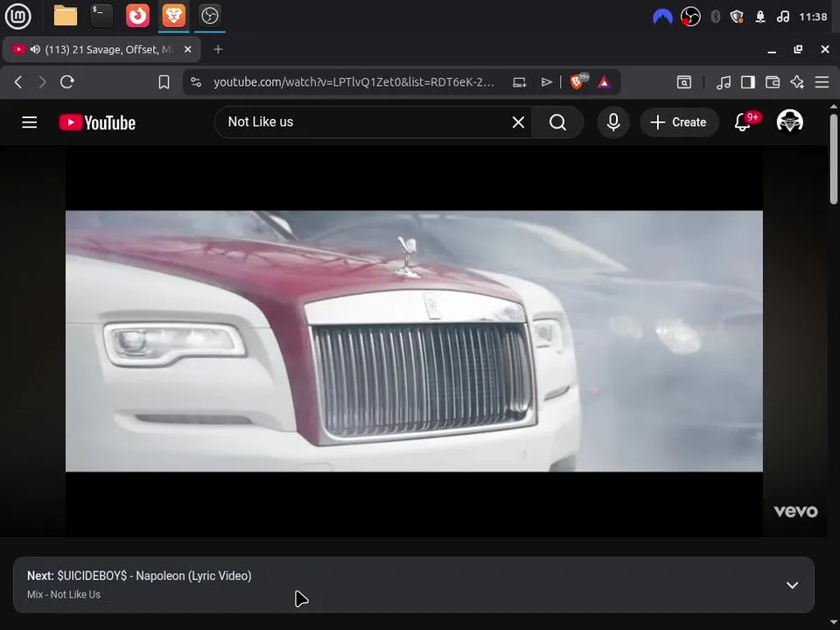This screenshot has height=630, width=840.
Task: Click the OBS recording tray icon
Action: click(x=690, y=17)
